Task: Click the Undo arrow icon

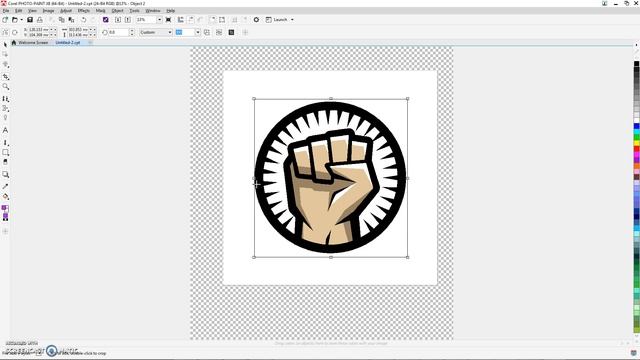Action: tap(83, 20)
